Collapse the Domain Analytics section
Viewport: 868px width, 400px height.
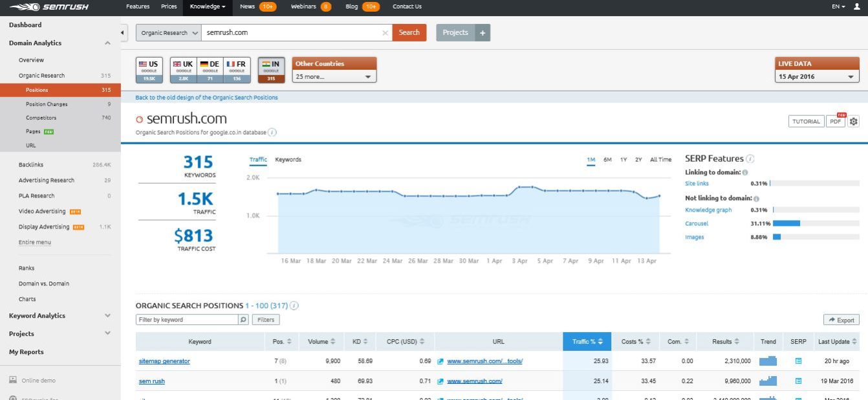click(x=107, y=43)
